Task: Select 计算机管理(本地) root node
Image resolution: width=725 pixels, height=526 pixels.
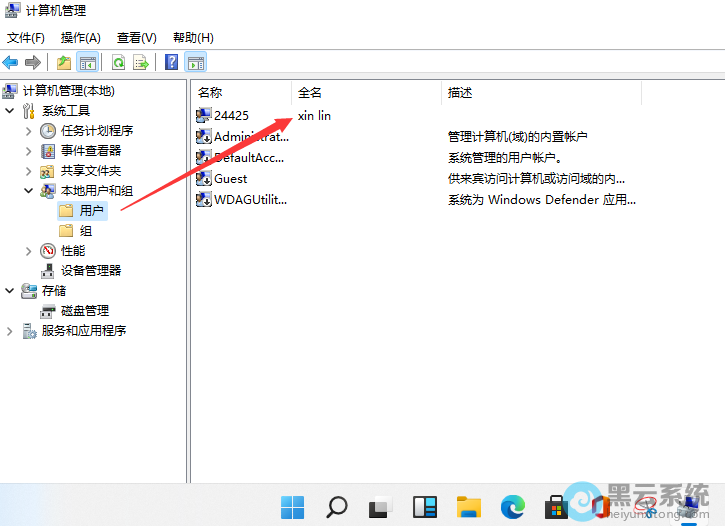Action: (68, 91)
